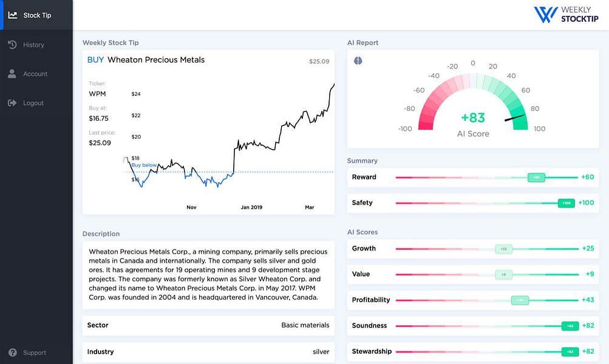Click the gauge needle on the AI Score dial
The width and height of the screenshot is (609, 364).
(515, 118)
